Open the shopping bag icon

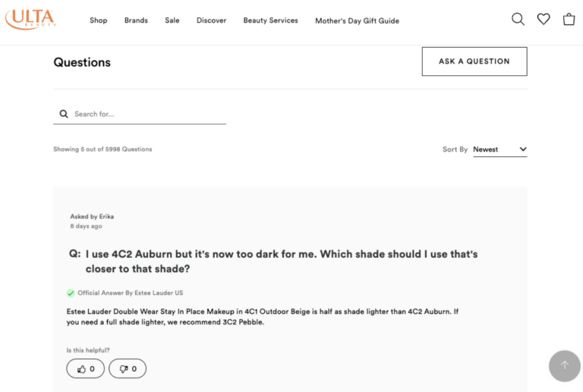click(569, 20)
